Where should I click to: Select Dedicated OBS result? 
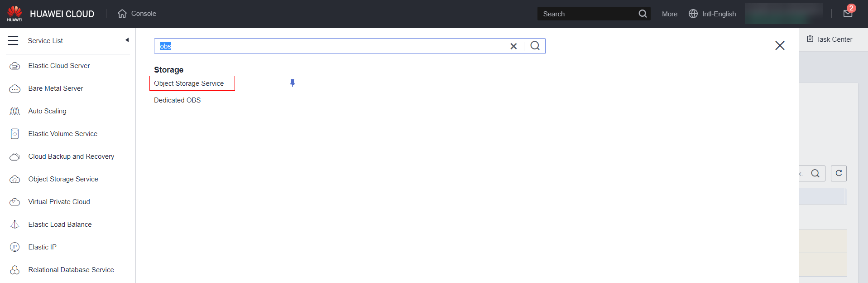177,100
